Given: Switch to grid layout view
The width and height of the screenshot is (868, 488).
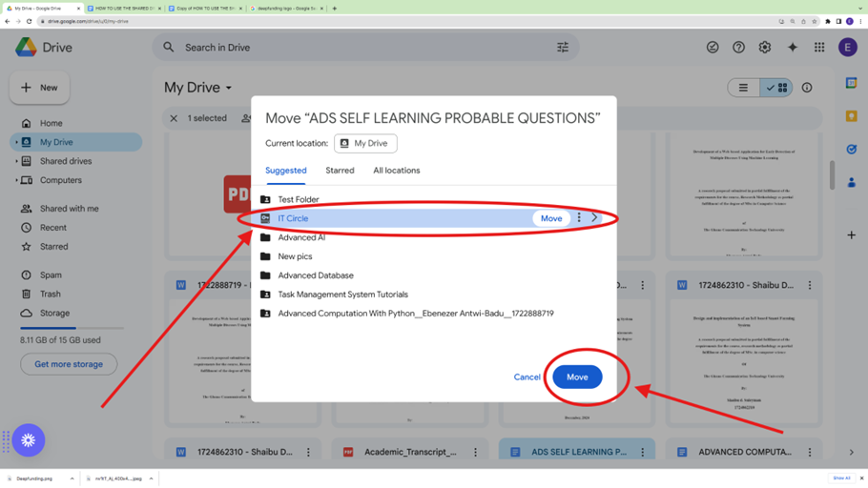Looking at the screenshot, I should pos(776,88).
